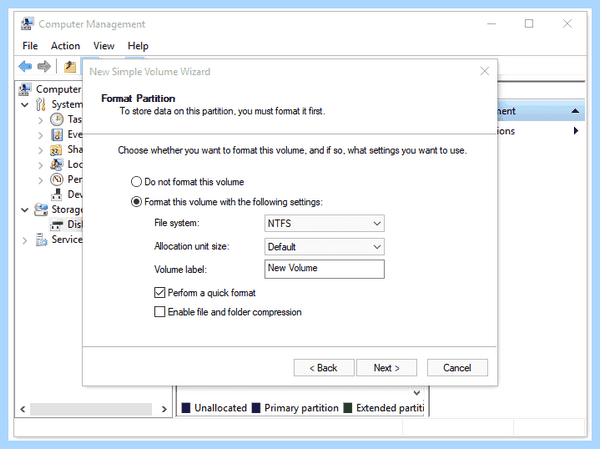Click the Shared Folders icon in tree
This screenshot has width=600, height=449.
(56, 150)
